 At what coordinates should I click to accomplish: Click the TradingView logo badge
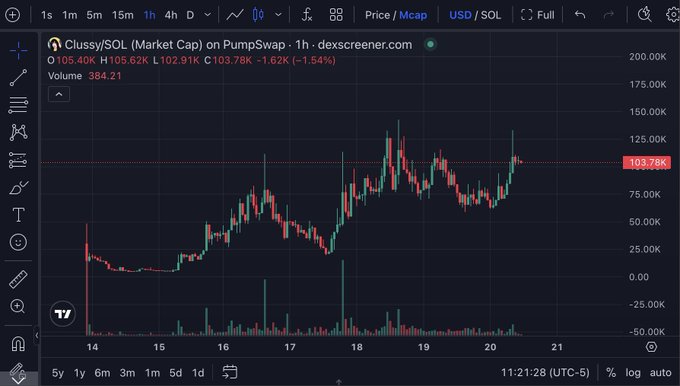click(63, 314)
